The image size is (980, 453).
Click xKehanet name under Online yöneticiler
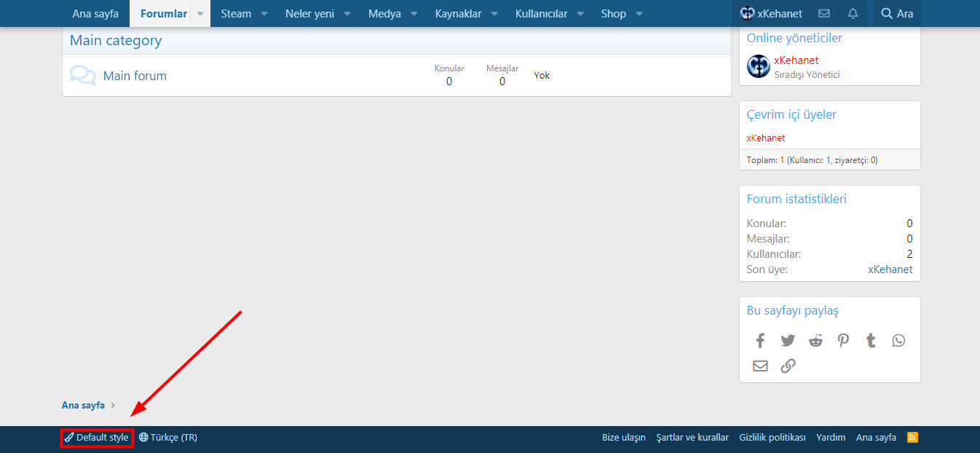coord(797,60)
